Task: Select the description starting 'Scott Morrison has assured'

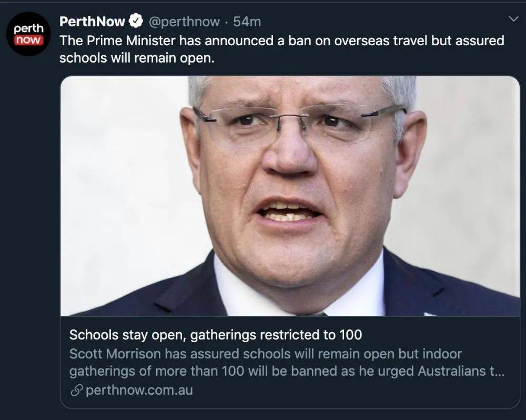Action: (x=287, y=363)
